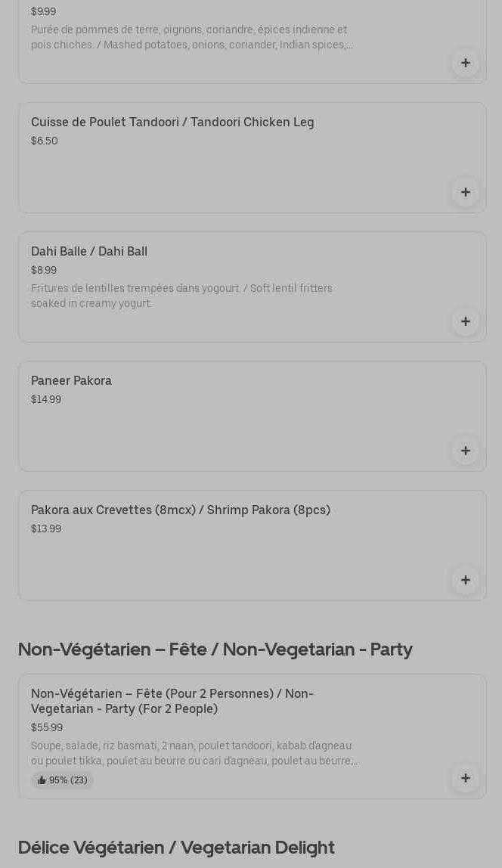This screenshot has width=502, height=868.
Task: Select the Paneer Pakora item name
Action: point(71,380)
